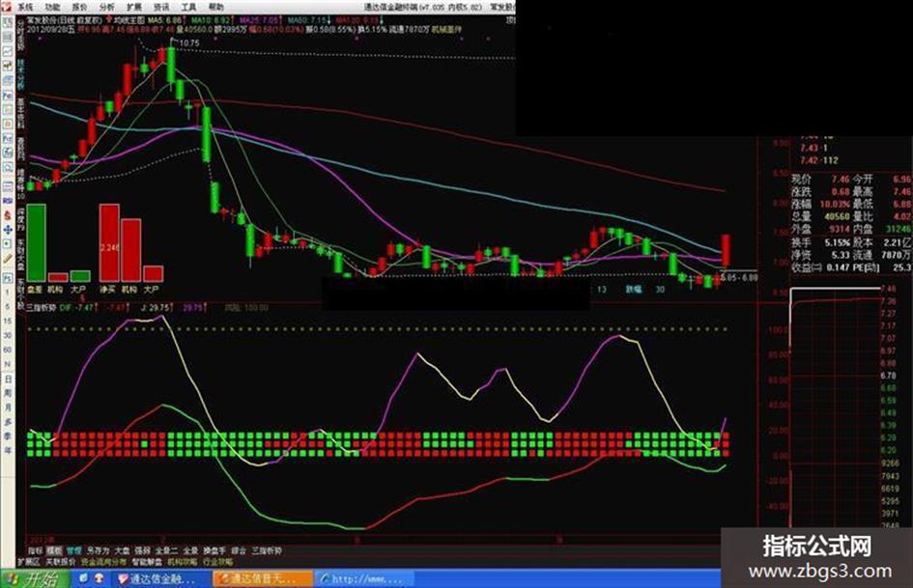This screenshot has height=588, width=913.
Task: Select the 指标 tab at bottom
Action: 36,550
